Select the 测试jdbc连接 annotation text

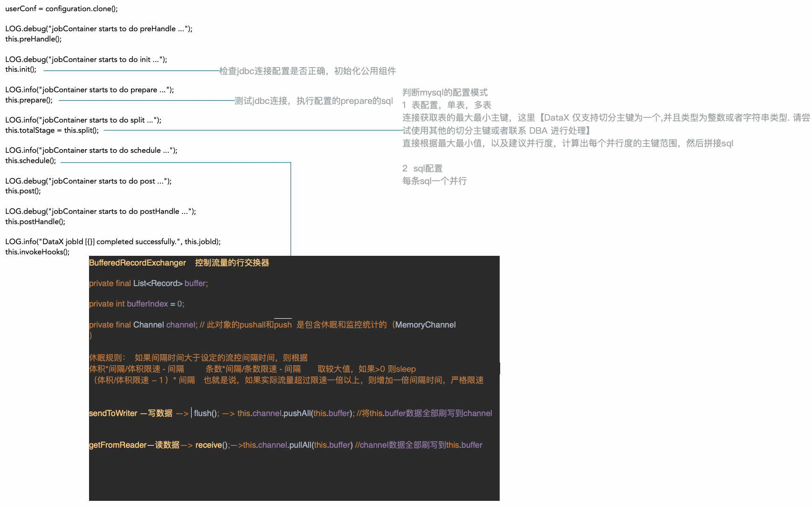click(314, 101)
